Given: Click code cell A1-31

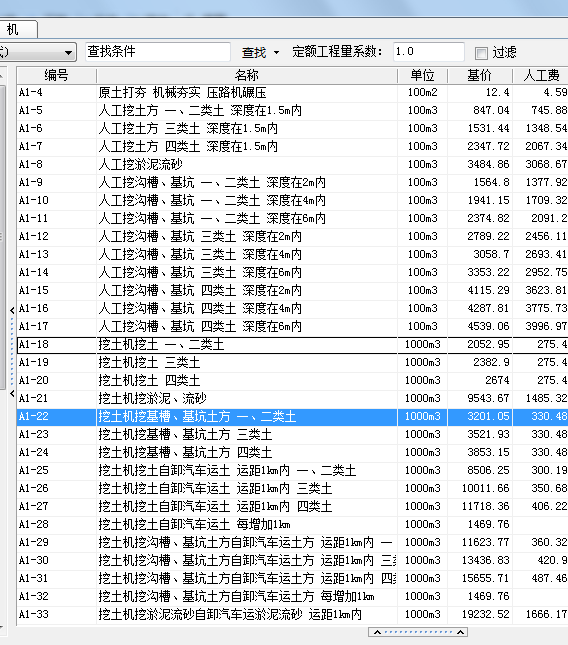Looking at the screenshot, I should click(57, 579).
